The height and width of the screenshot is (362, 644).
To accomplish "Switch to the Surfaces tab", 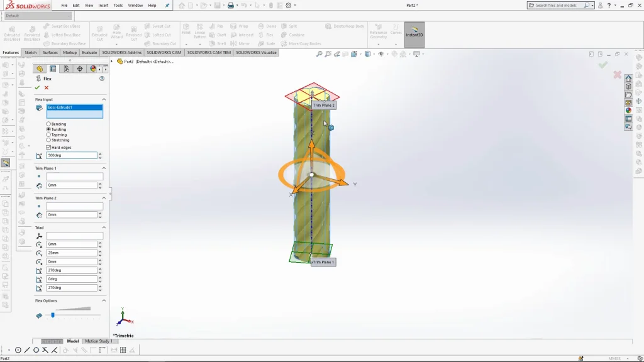I will (x=50, y=53).
